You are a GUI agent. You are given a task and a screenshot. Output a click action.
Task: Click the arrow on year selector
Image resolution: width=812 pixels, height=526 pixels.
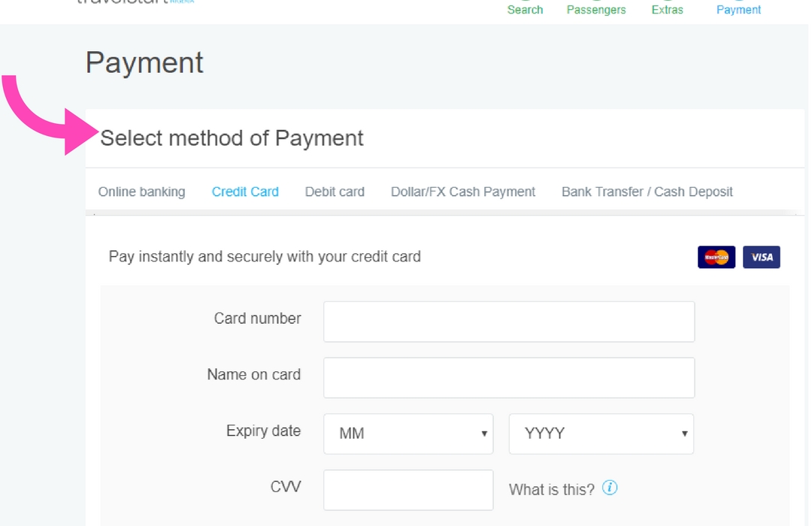click(685, 434)
